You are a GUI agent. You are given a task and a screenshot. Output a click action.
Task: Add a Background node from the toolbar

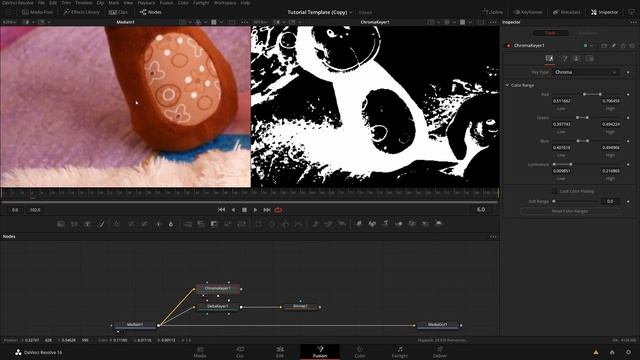tap(61, 224)
